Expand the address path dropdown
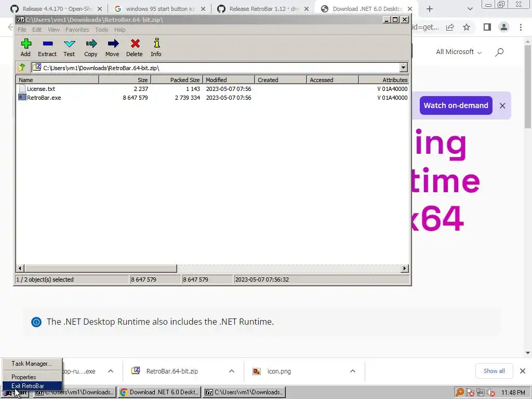The width and height of the screenshot is (532, 399). click(x=403, y=68)
